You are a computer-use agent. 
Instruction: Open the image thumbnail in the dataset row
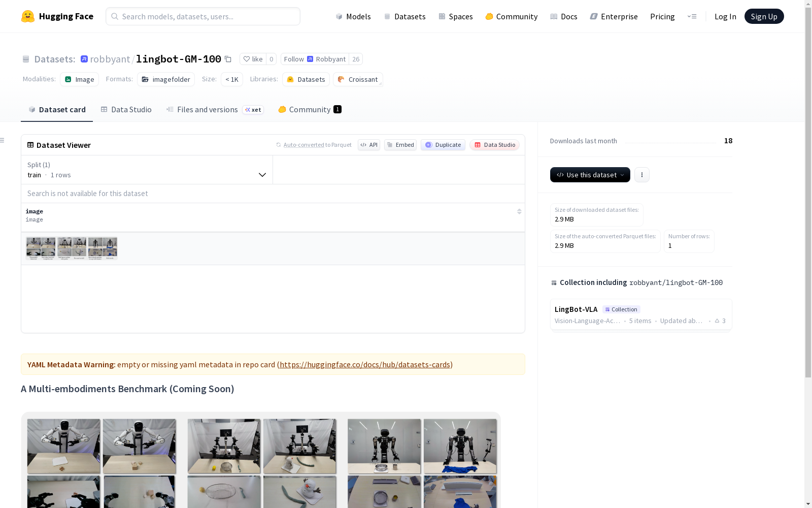coord(72,248)
